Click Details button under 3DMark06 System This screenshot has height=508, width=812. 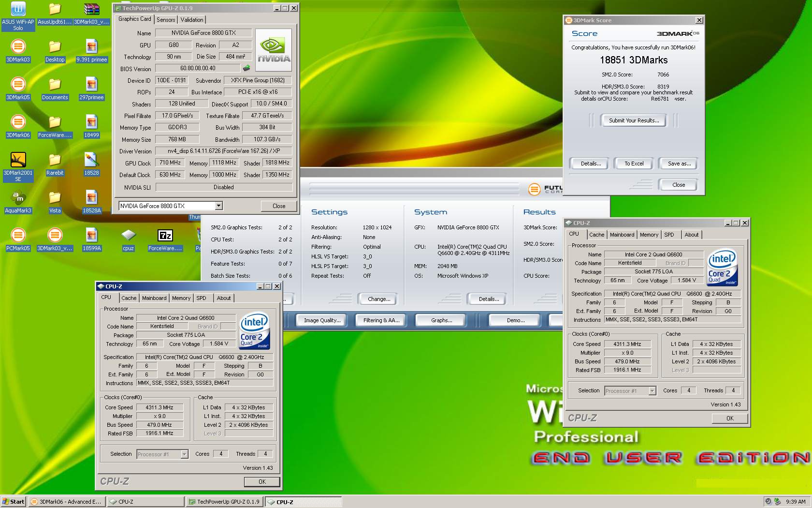tap(489, 299)
